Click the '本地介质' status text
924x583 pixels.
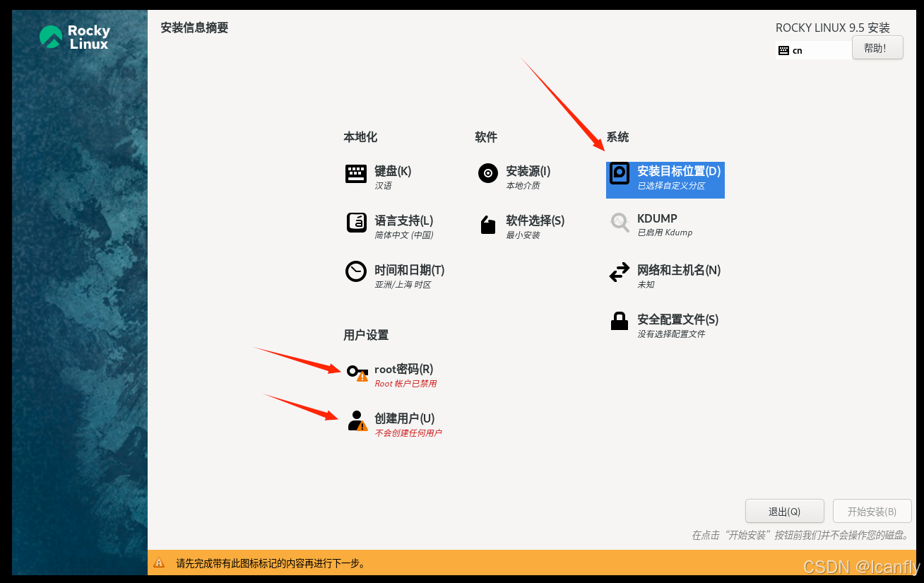(x=523, y=186)
